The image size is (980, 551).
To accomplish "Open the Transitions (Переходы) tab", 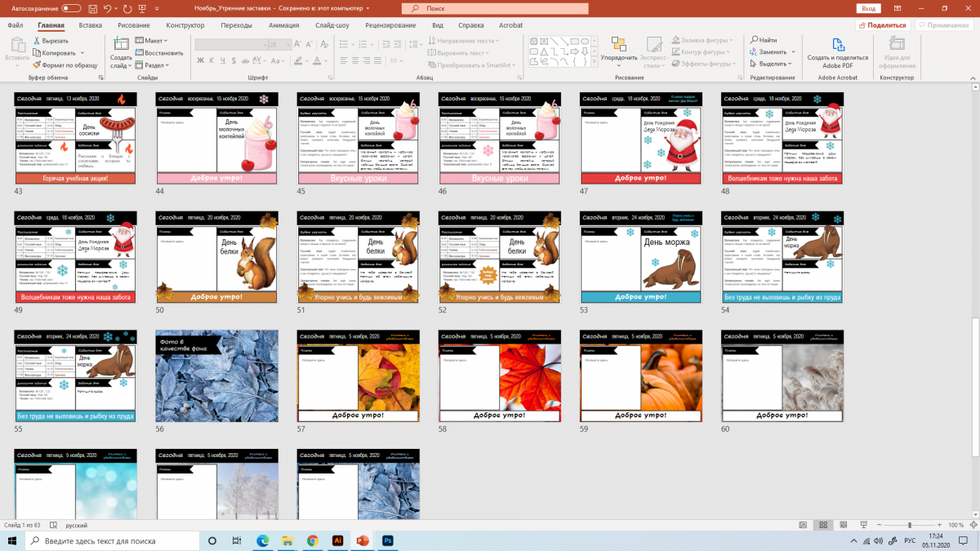I will (236, 25).
